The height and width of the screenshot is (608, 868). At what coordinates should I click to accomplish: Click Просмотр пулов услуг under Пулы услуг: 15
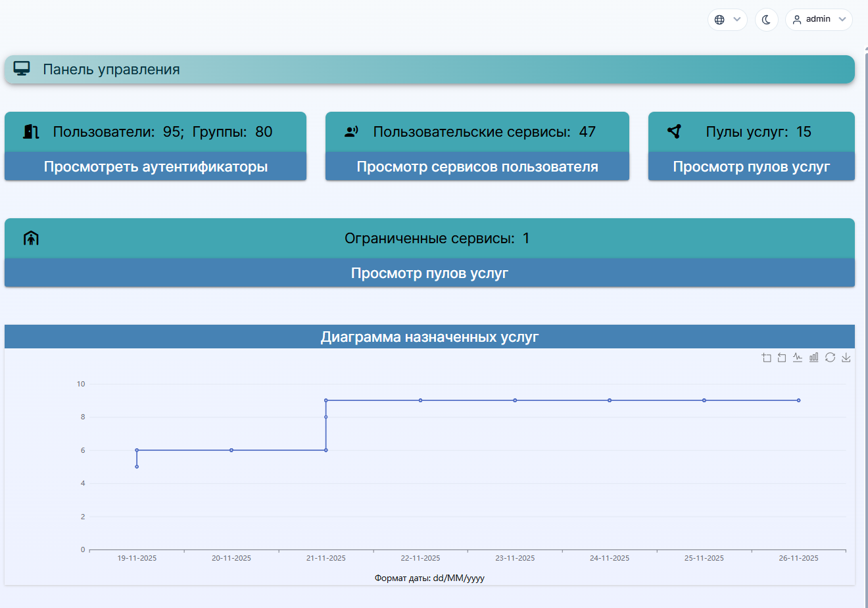point(752,166)
